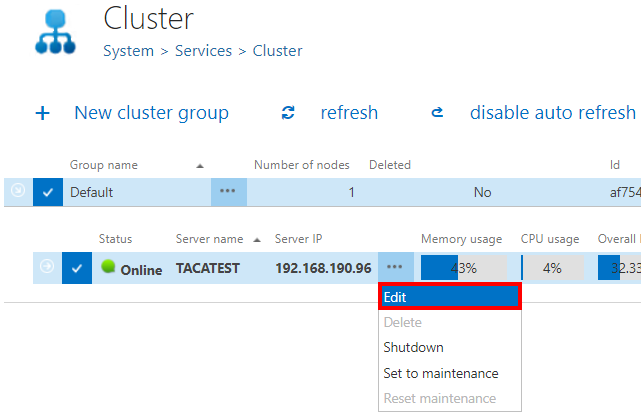
Task: Toggle the Default group checkbox
Action: pyautogui.click(x=48, y=192)
